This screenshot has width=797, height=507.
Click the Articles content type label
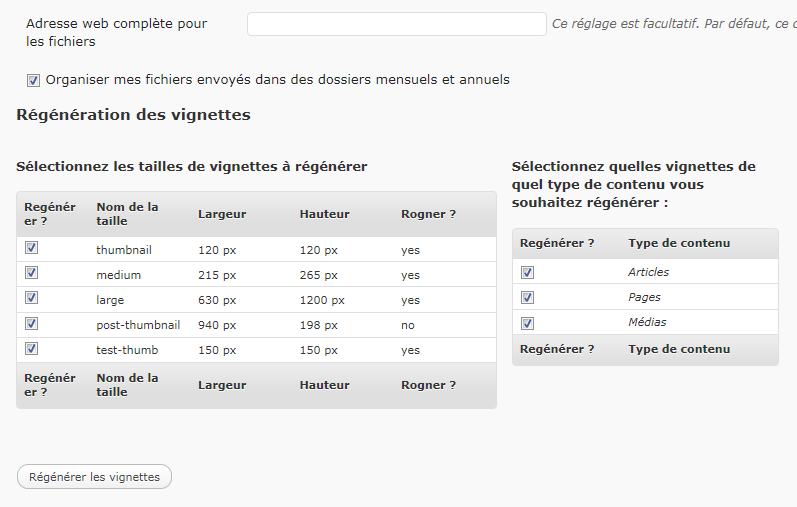[649, 272]
